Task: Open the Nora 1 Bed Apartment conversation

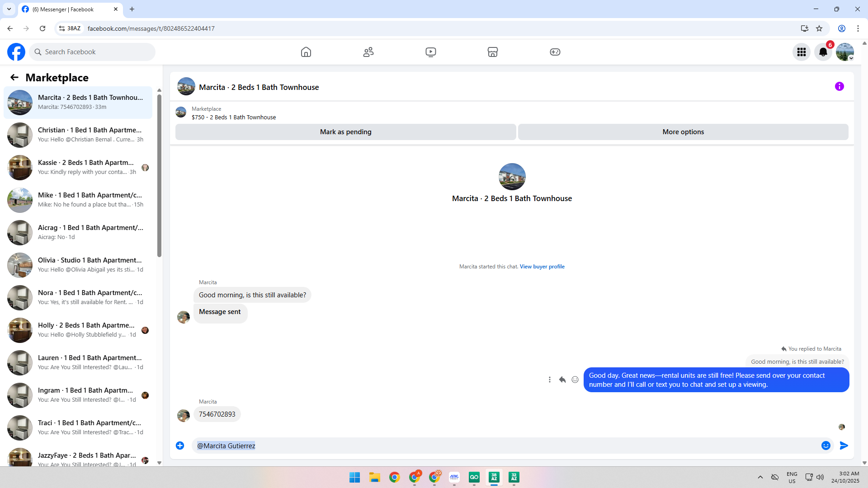Action: [78, 298]
